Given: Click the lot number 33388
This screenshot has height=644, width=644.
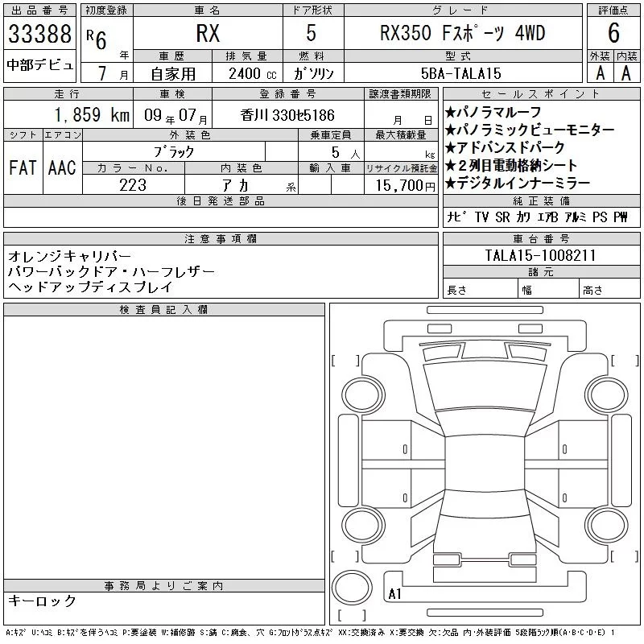Looking at the screenshot, I should pyautogui.click(x=39, y=34).
